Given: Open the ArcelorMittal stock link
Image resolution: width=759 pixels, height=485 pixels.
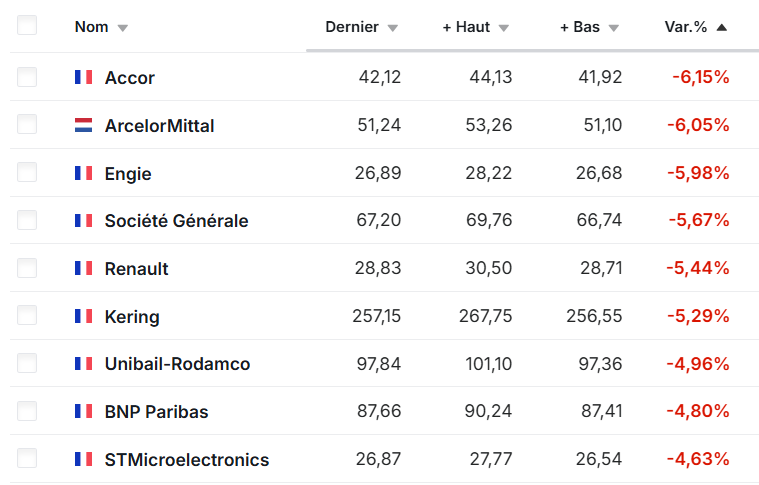Looking at the screenshot, I should click(x=159, y=125).
